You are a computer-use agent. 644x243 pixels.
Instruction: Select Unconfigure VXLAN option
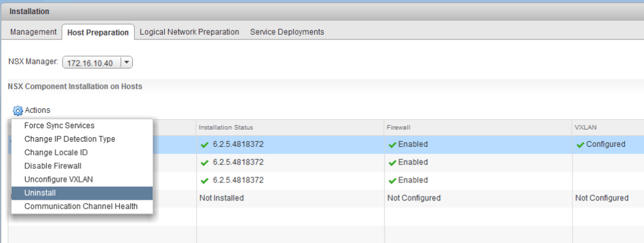pos(82,180)
